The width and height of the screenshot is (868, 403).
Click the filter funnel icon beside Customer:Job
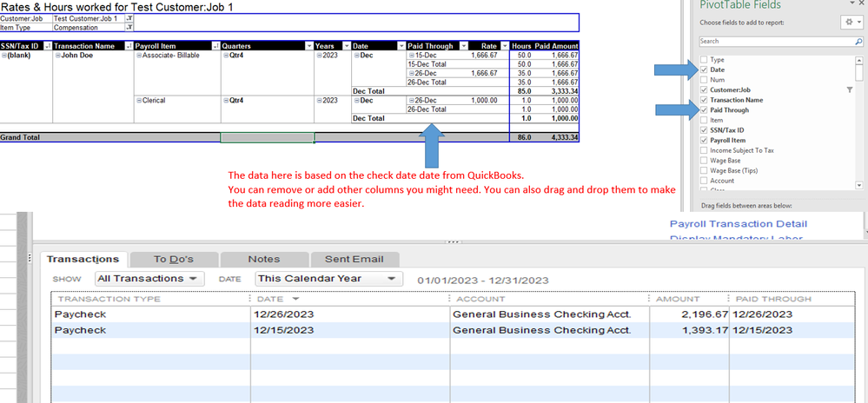point(850,89)
